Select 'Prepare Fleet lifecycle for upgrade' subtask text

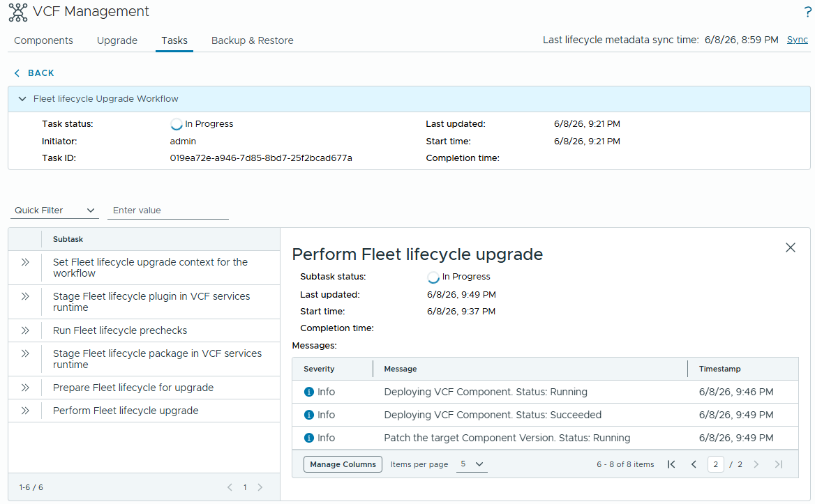[x=133, y=388]
